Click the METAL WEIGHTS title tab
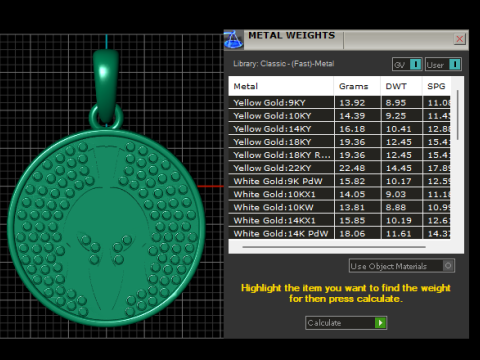Viewport: 480px width, 360px height. click(x=292, y=35)
